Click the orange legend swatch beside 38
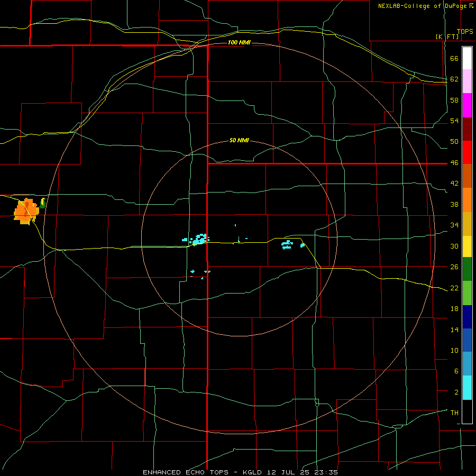 467,200
